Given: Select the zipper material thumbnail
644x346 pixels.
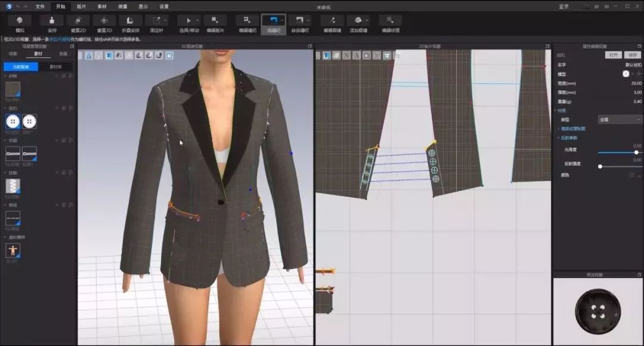Looking at the screenshot, I should [13, 186].
